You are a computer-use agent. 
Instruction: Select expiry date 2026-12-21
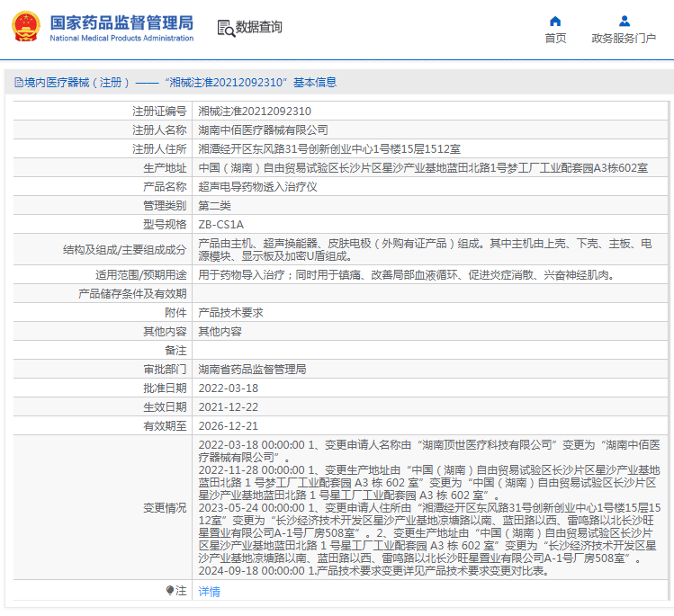pos(229,426)
